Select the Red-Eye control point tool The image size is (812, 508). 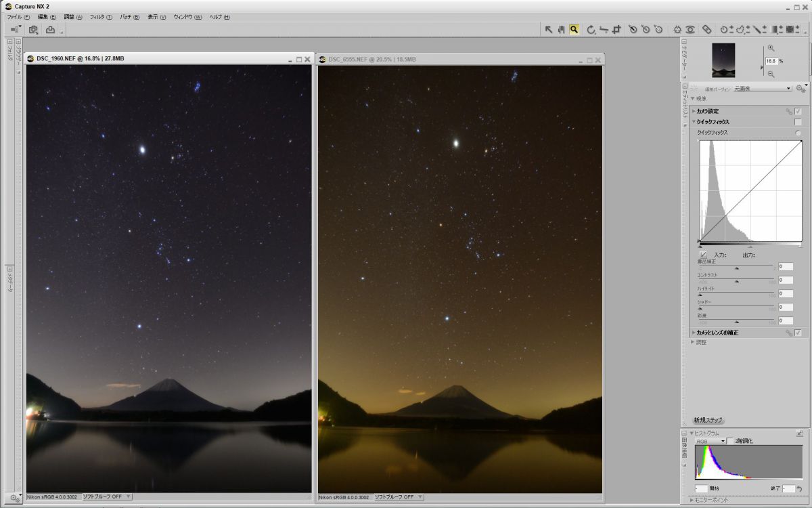[690, 29]
